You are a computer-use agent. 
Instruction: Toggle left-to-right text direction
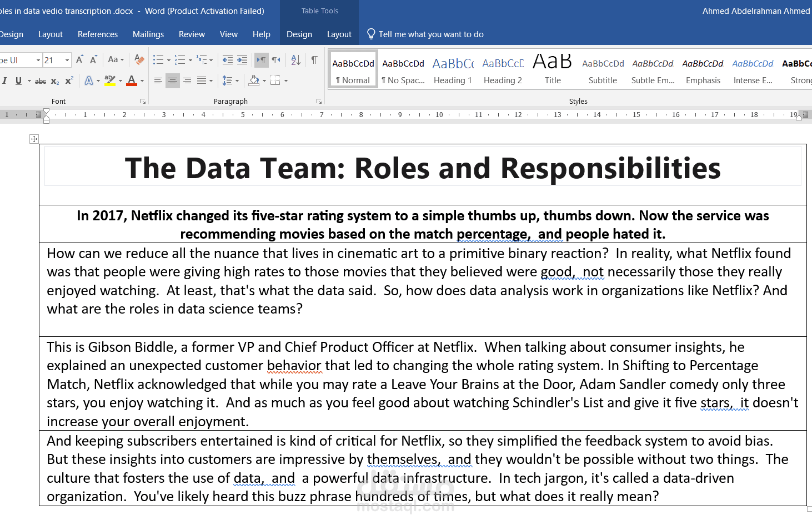(261, 60)
